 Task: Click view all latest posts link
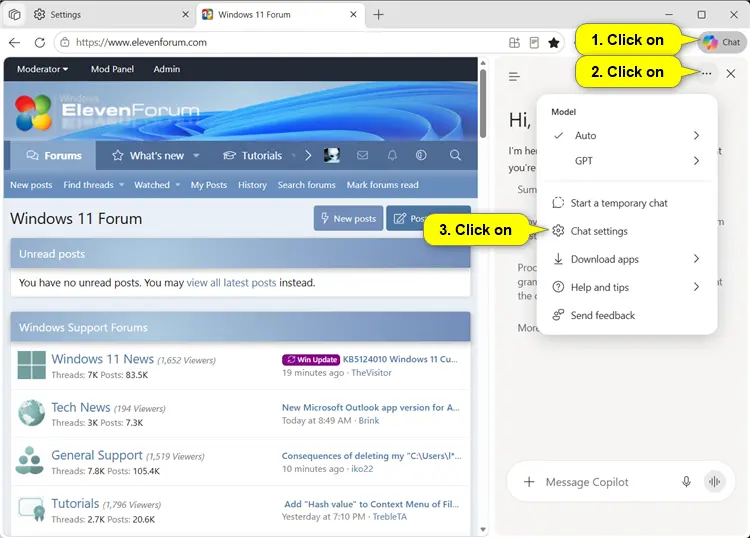[232, 283]
